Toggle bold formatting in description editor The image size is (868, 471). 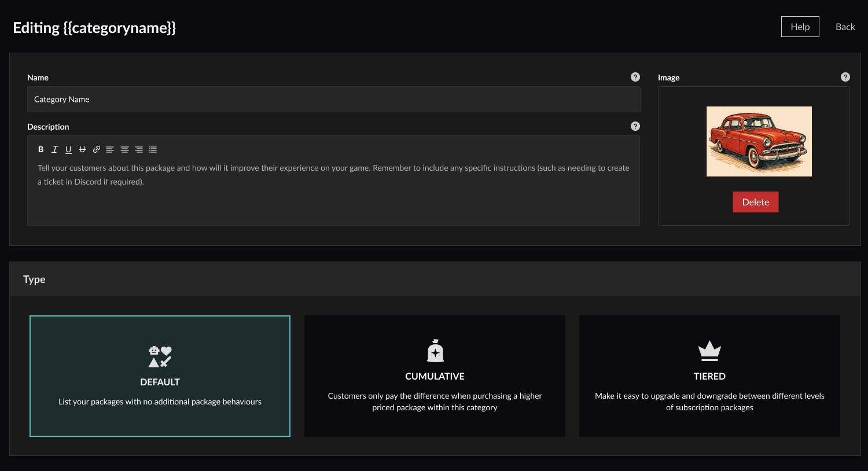click(x=41, y=149)
